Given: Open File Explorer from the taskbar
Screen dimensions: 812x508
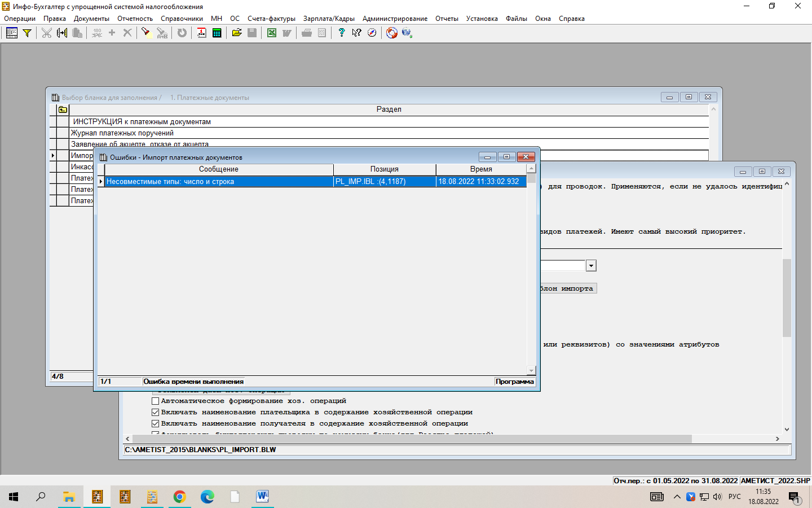Looking at the screenshot, I should tap(69, 497).
